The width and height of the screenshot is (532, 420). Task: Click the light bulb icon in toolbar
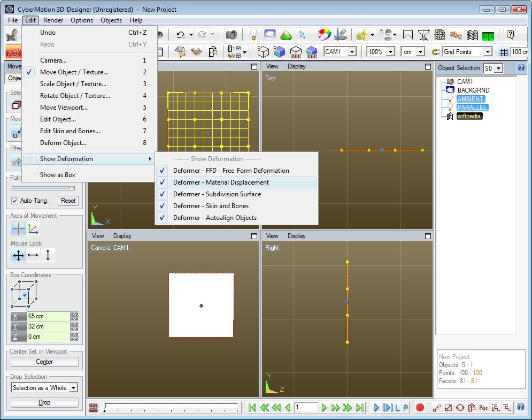[254, 35]
